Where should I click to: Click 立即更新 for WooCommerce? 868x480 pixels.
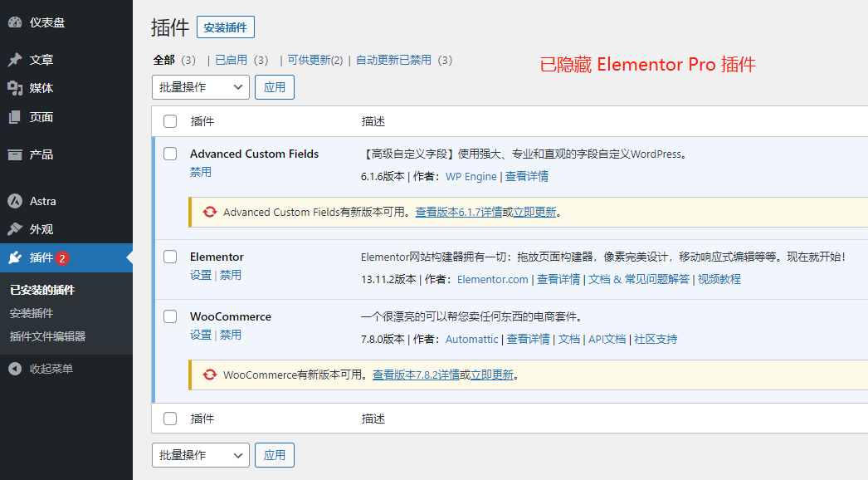[492, 375]
